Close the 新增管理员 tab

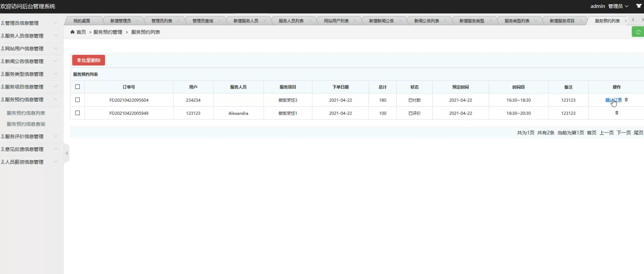pyautogui.click(x=137, y=21)
